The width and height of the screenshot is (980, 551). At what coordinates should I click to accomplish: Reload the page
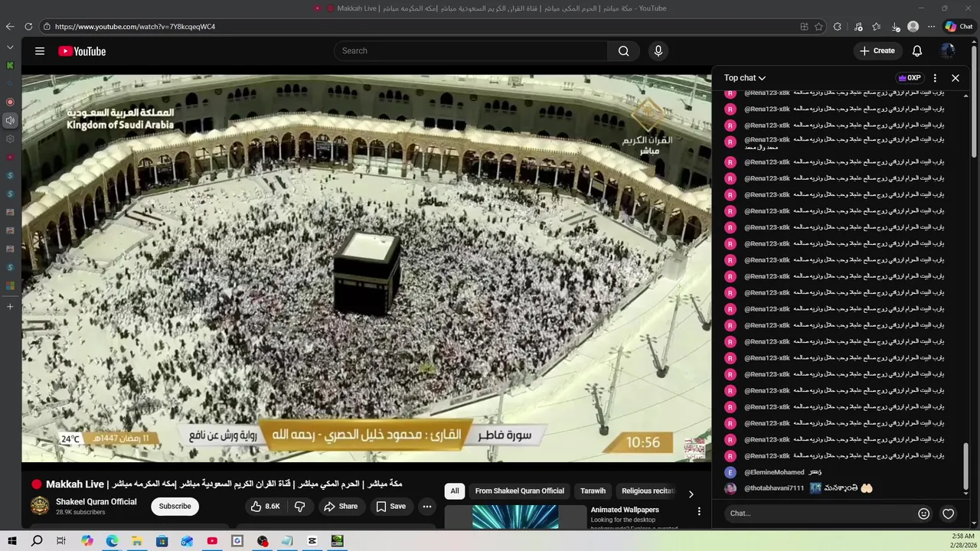(x=28, y=26)
